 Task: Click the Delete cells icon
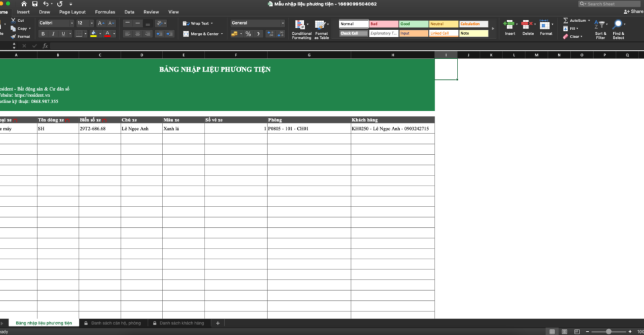[528, 25]
